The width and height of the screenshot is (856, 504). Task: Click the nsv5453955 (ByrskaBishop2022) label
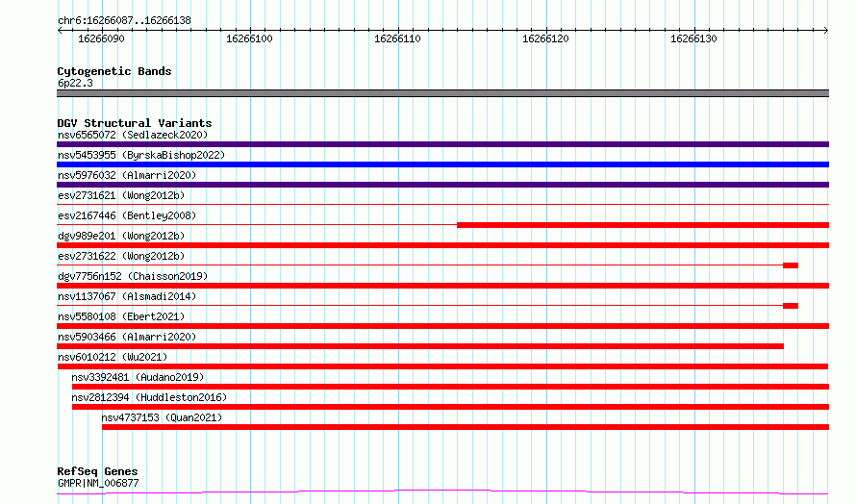coord(141,155)
